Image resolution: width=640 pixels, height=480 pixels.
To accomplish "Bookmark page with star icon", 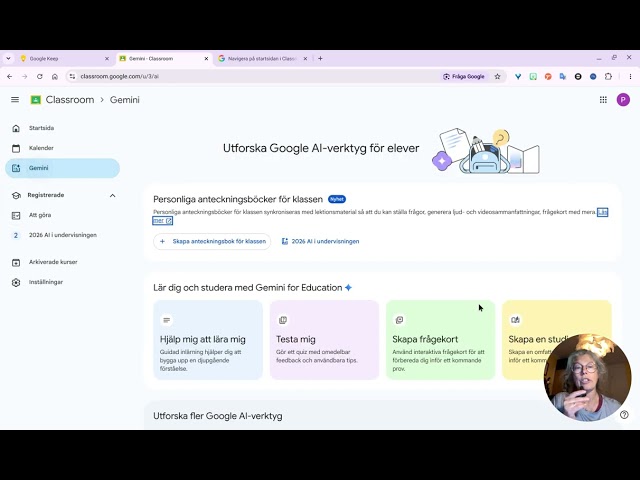I will 497,76.
